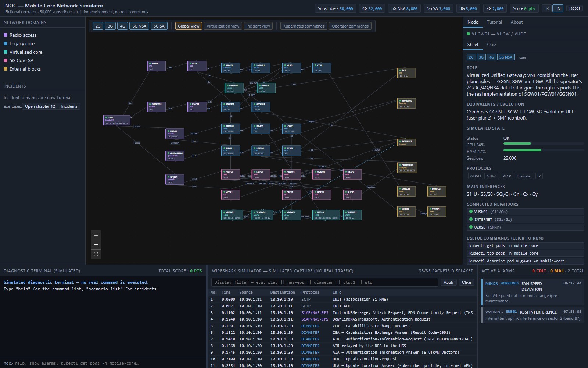Zoom out the network map with minus icon

tap(96, 245)
